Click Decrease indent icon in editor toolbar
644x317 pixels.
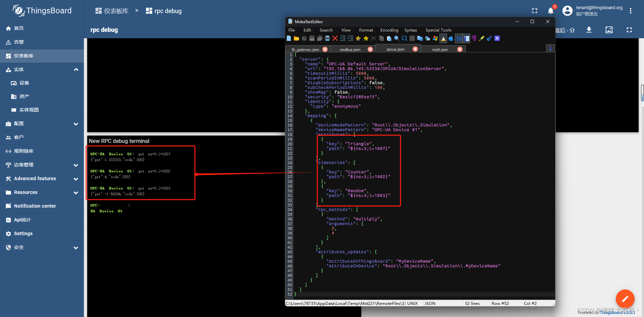(x=343, y=38)
